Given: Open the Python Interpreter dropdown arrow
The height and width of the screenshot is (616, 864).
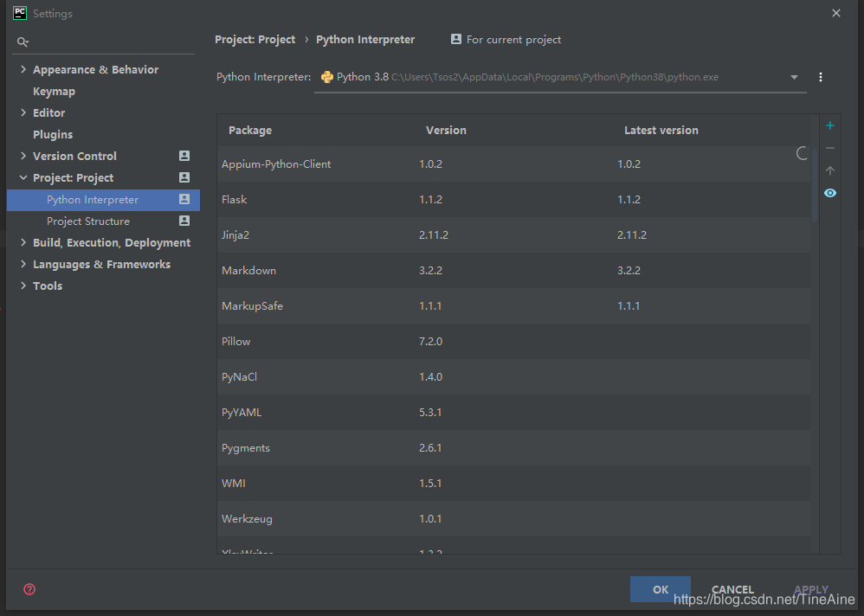Looking at the screenshot, I should pos(794,77).
